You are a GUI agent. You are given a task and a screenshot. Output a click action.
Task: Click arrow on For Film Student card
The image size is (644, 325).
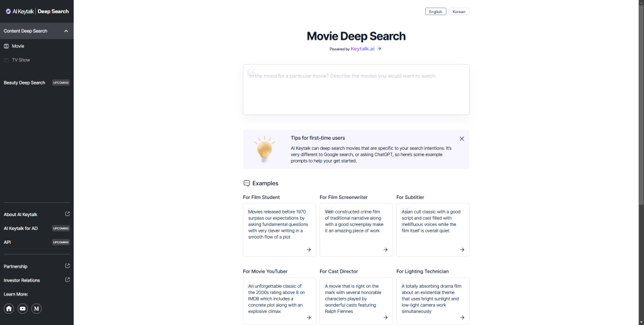coord(309,249)
